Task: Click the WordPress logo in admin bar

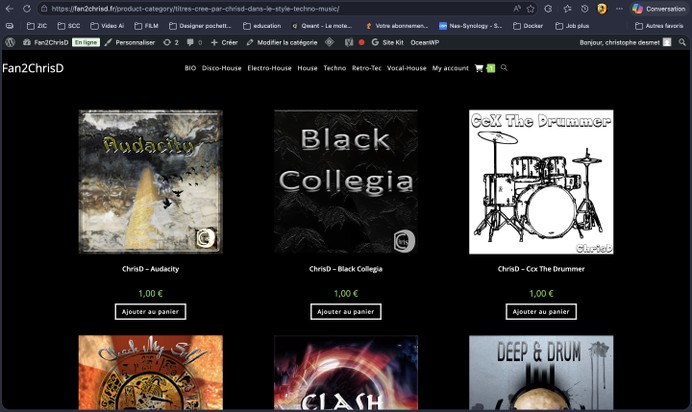Action: 10,43
